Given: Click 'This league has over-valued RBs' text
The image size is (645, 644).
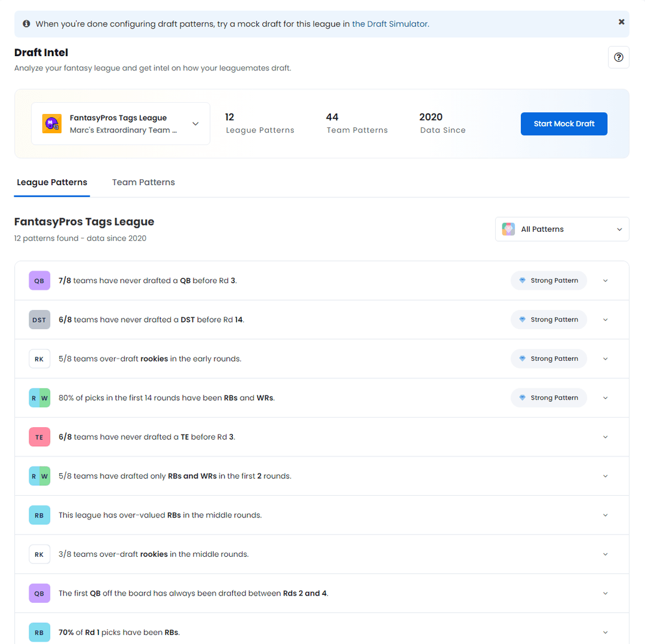Looking at the screenshot, I should point(160,515).
